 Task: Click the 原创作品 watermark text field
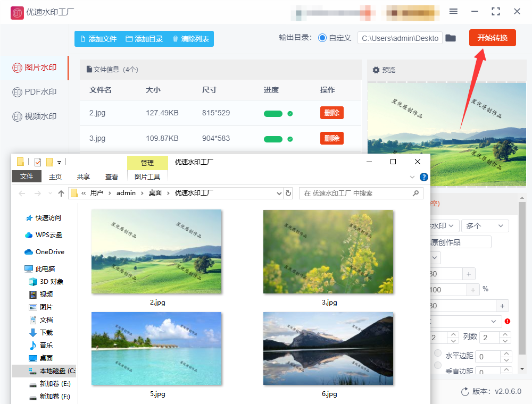(x=460, y=242)
